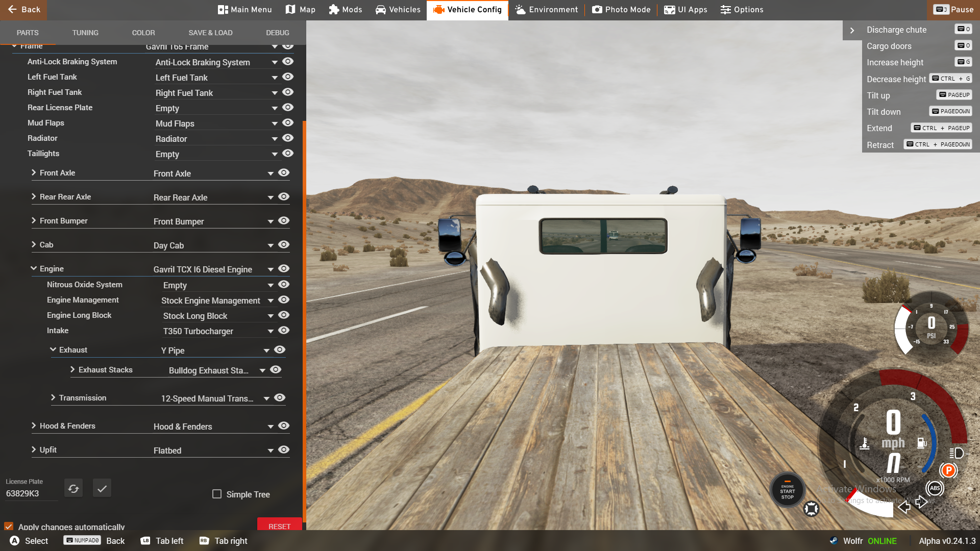The image size is (980, 551).
Task: Click the Back button at top left
Action: (23, 10)
